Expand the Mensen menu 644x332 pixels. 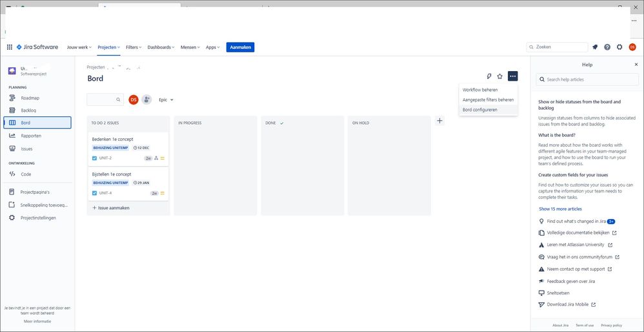tap(190, 47)
